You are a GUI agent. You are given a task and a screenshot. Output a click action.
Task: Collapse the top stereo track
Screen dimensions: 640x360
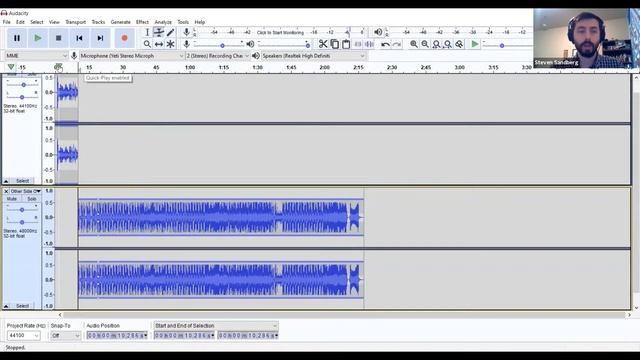pyautogui.click(x=6, y=181)
